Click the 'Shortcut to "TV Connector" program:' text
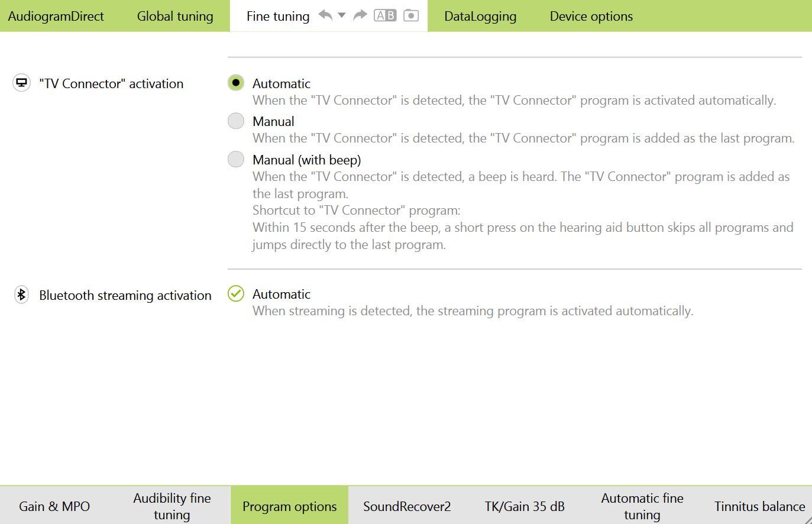This screenshot has height=524, width=812. 356,210
